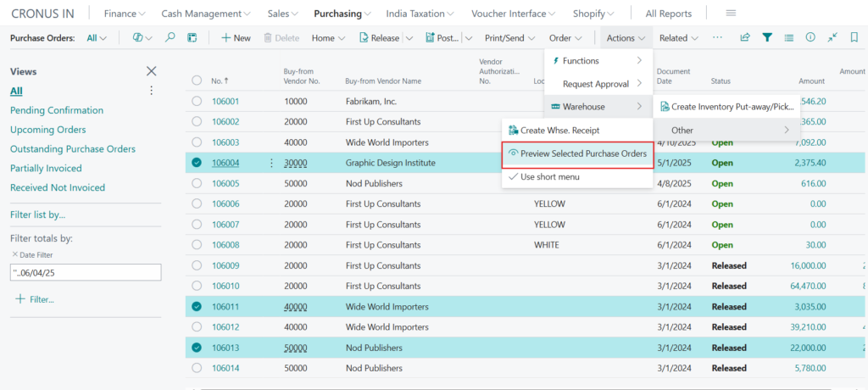Expand the Finance menu dropdown

click(x=125, y=14)
